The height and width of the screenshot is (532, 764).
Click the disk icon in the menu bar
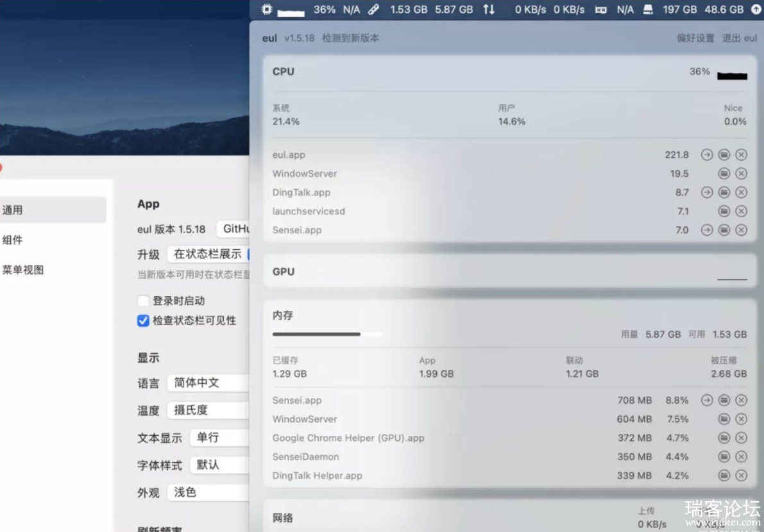pos(648,10)
